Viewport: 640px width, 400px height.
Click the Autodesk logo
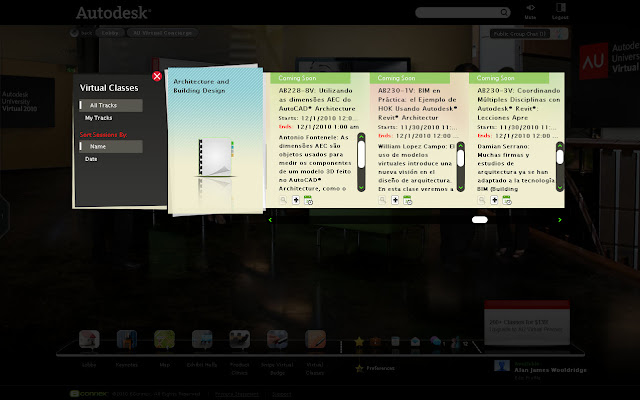pyautogui.click(x=113, y=13)
